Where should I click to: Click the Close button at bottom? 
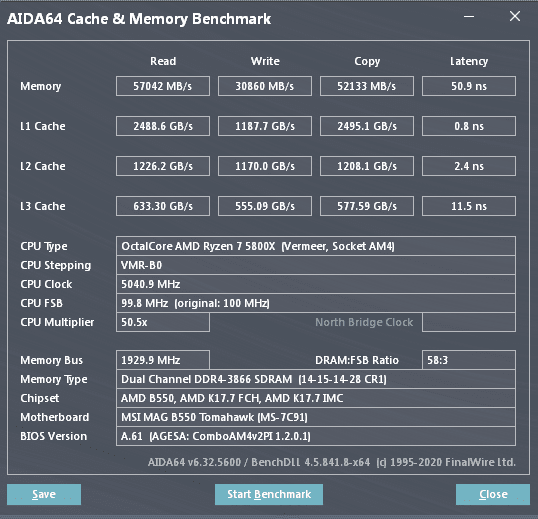pyautogui.click(x=493, y=494)
